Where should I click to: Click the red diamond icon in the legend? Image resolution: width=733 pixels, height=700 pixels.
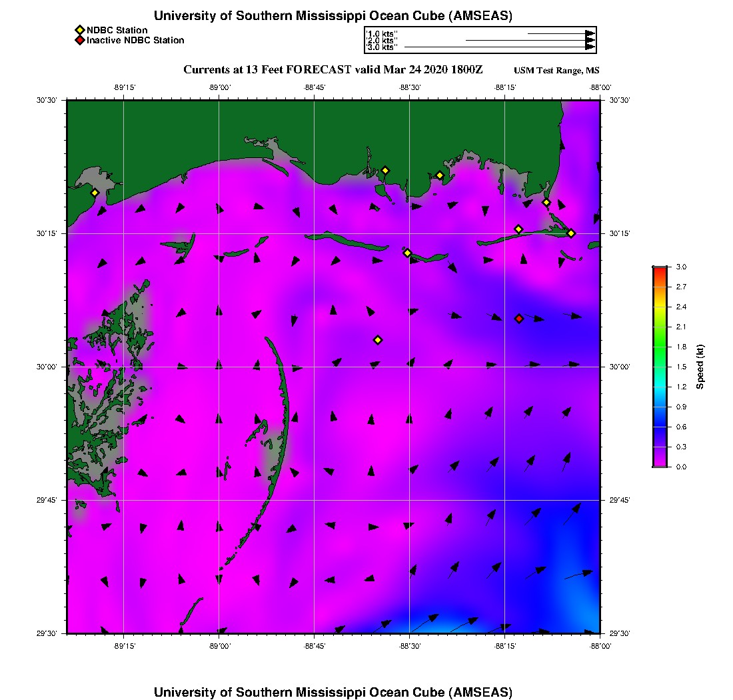point(79,41)
